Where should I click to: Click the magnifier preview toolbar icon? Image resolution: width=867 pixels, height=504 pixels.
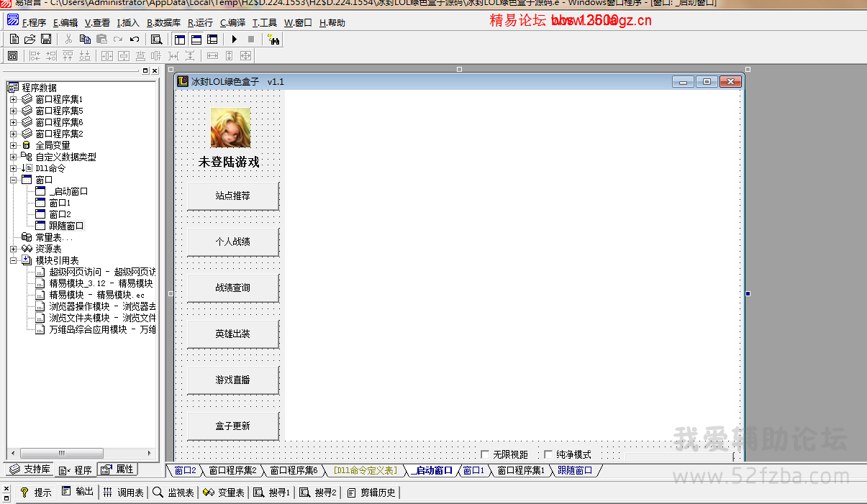[156, 40]
